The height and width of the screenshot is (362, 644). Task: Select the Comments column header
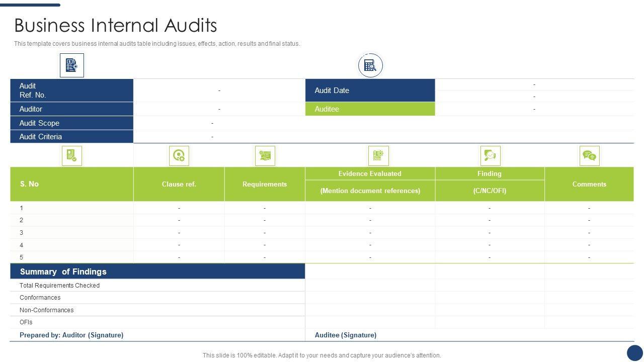tap(589, 184)
